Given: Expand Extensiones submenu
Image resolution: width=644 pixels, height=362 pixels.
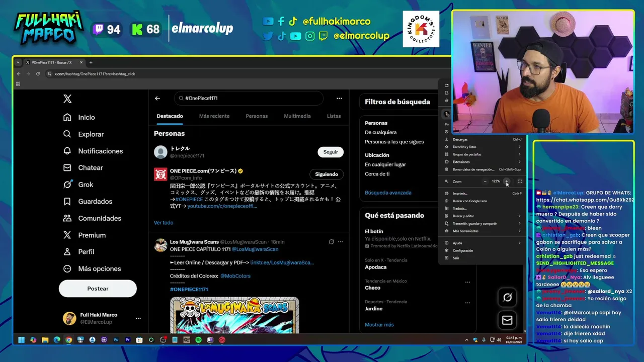Looking at the screenshot, I should [483, 162].
